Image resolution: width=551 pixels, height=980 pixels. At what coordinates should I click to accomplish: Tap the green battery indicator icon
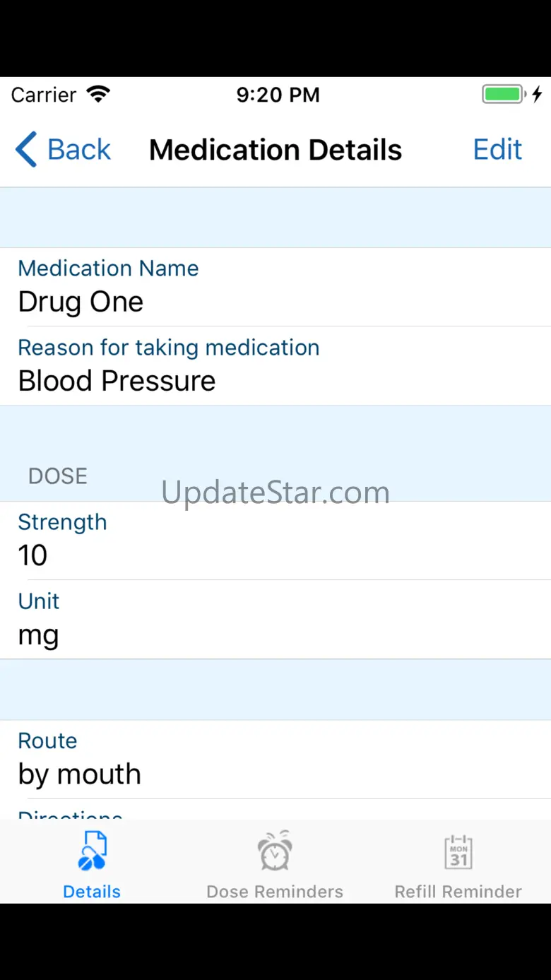(x=503, y=94)
